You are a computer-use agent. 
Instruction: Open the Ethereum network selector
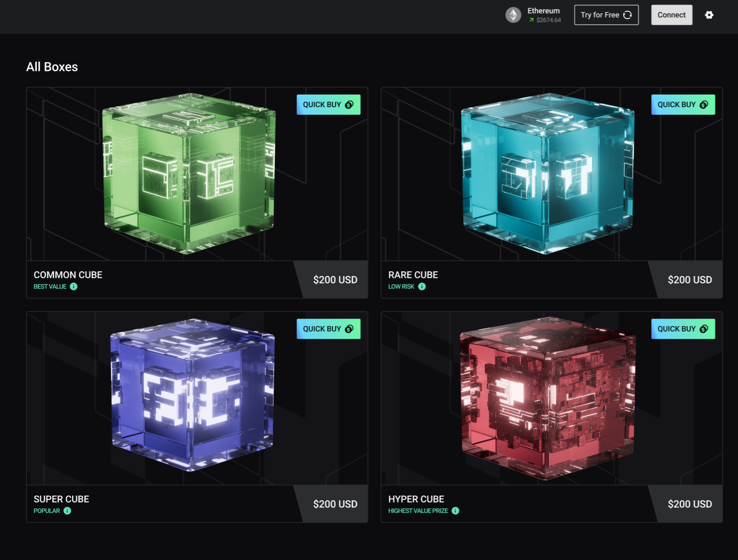point(534,15)
